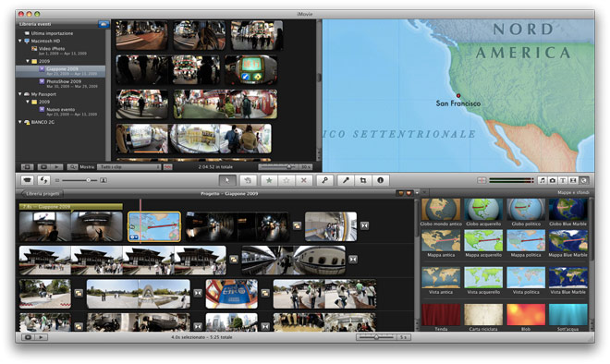Choose the Globo mondo antico map

(441, 212)
